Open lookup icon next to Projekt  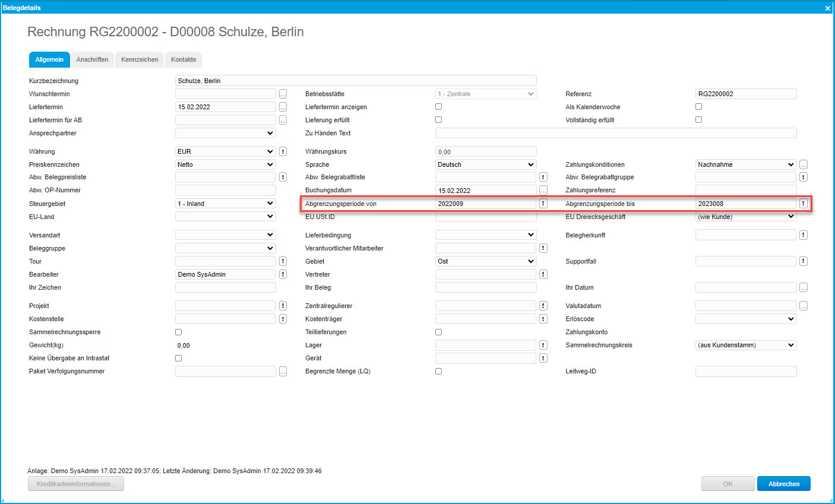tap(283, 306)
